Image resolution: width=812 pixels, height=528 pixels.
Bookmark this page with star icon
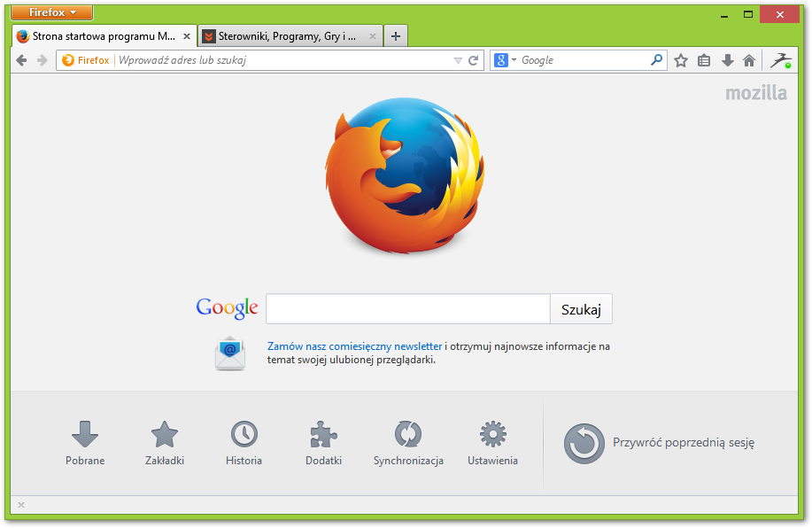681,60
